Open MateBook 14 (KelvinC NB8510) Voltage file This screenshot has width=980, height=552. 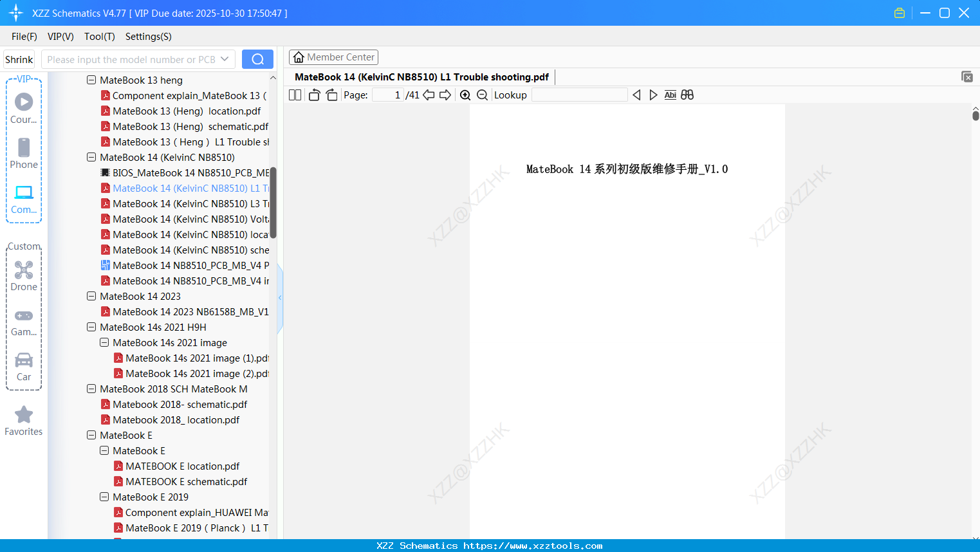pos(185,219)
